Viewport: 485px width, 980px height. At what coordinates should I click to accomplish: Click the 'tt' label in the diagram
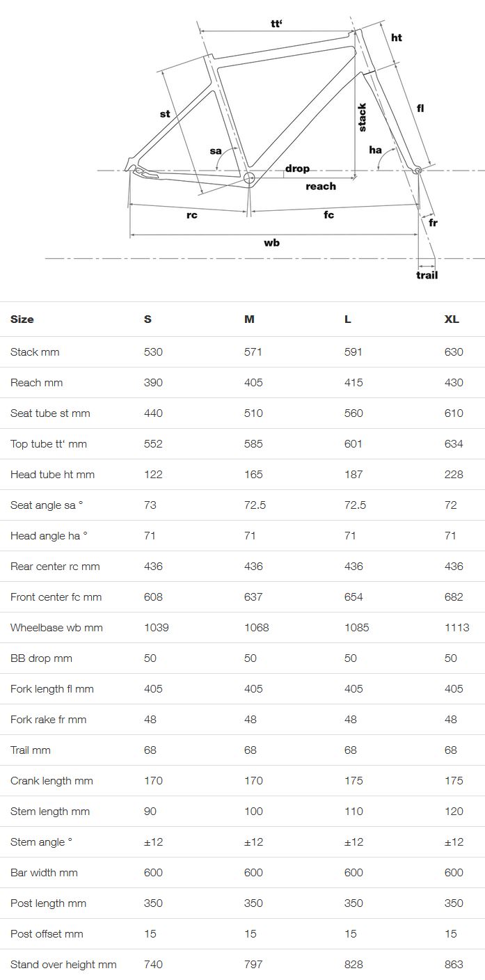pos(276,24)
